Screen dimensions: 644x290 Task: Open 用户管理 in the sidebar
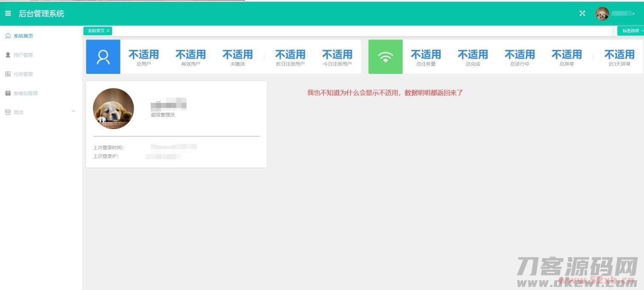tap(23, 55)
